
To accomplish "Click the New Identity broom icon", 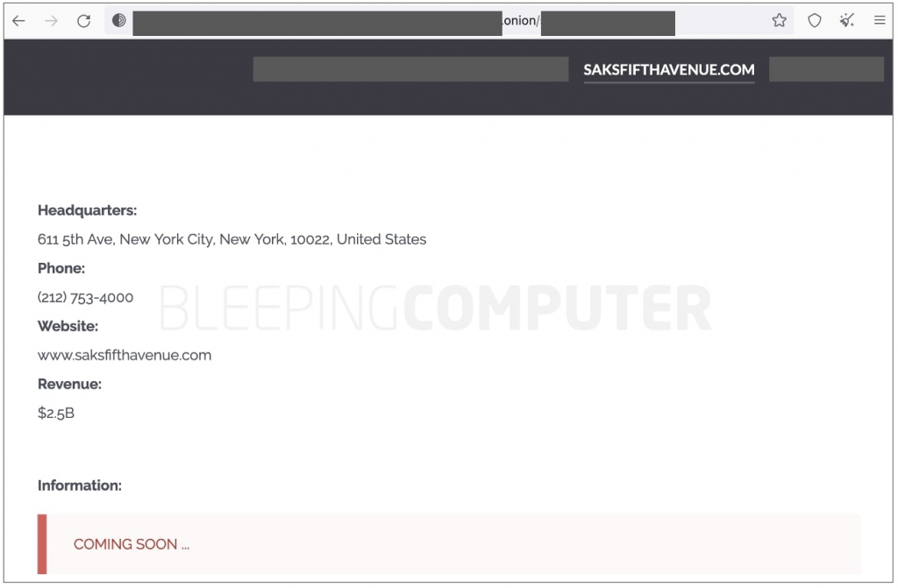I will (x=847, y=21).
